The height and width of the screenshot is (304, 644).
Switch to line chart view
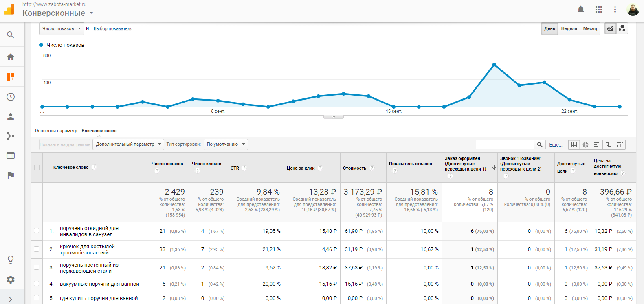(610, 28)
